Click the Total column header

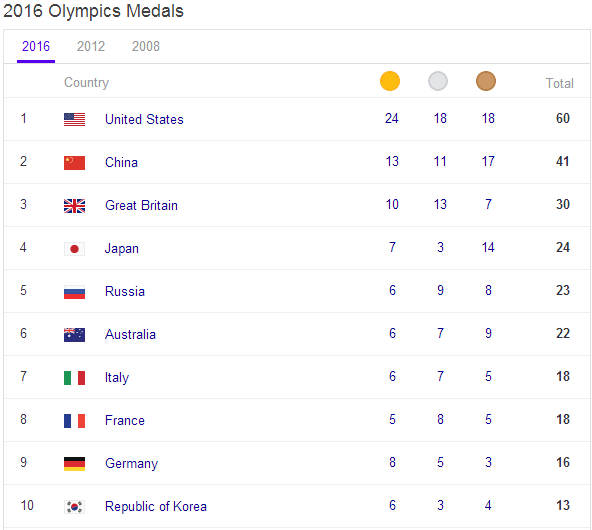pos(560,83)
